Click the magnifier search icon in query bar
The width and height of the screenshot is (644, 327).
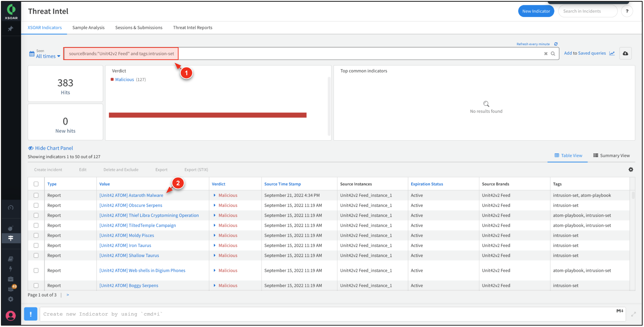point(553,54)
